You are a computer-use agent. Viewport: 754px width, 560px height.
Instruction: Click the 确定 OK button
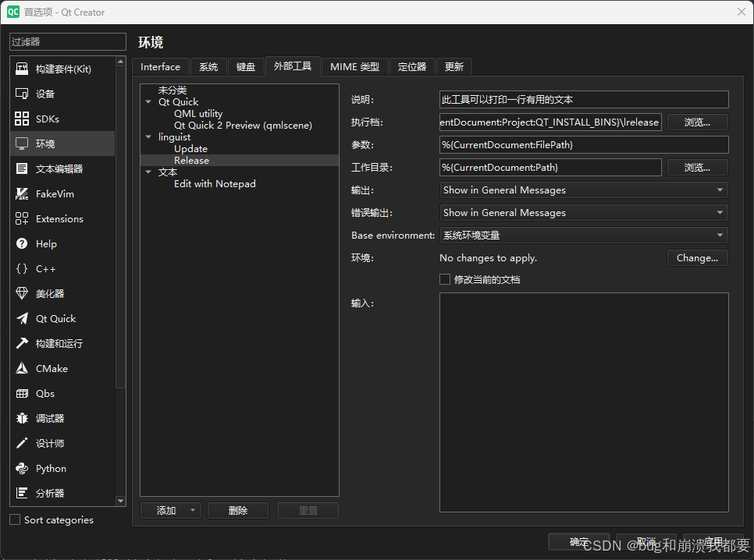[579, 542]
